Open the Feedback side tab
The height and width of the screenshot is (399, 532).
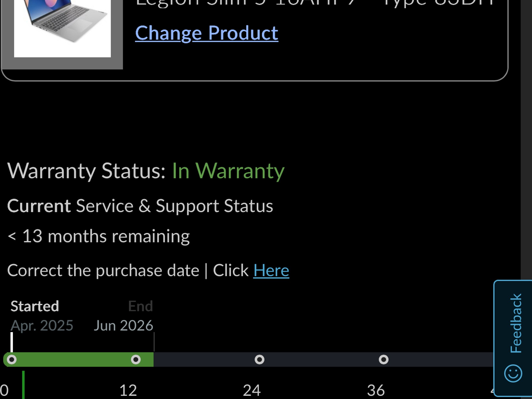(516, 323)
